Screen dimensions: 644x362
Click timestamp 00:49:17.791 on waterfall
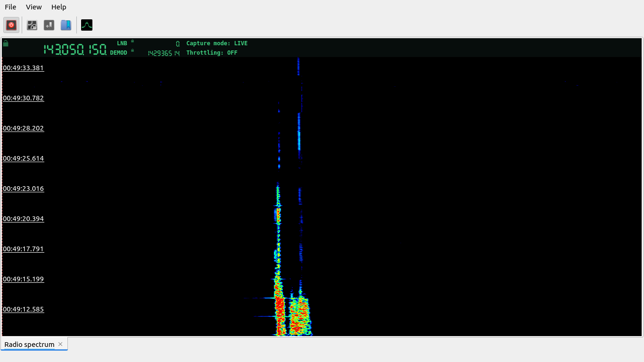point(23,249)
